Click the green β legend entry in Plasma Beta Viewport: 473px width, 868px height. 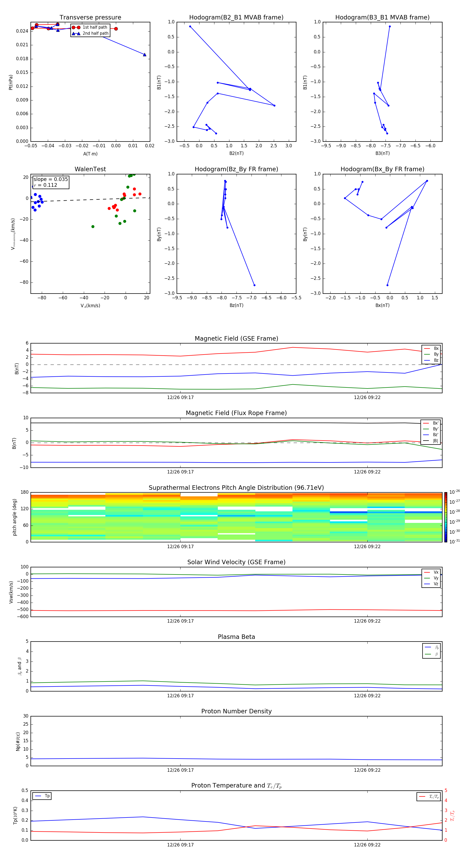[431, 654]
